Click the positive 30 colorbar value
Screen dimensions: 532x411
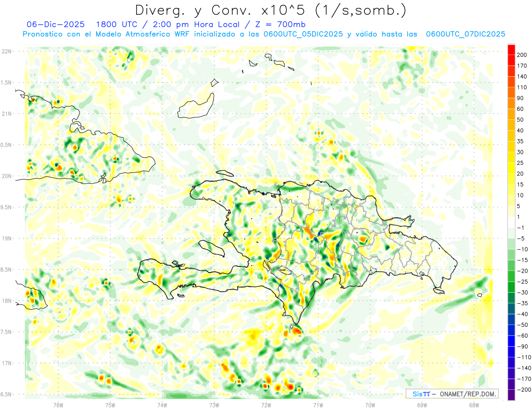tap(521, 152)
